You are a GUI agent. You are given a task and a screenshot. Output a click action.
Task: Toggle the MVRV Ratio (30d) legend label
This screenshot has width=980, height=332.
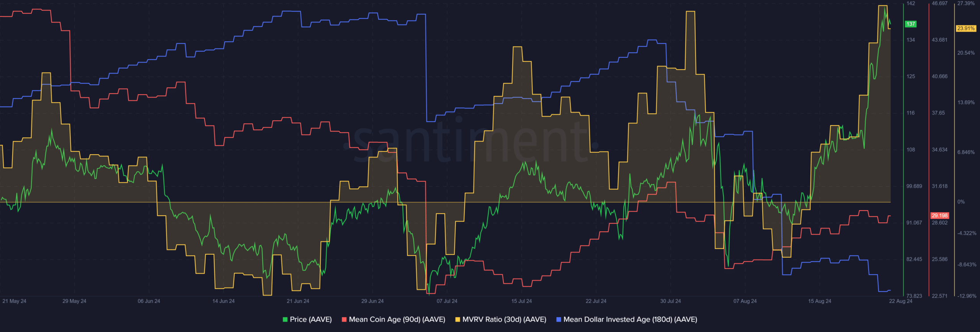point(504,319)
